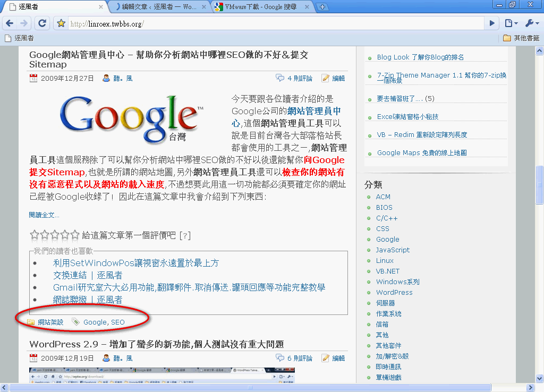The image size is (544, 392).
Task: Switch to the 編輯文章 WordPress tab
Action: (x=159, y=6)
